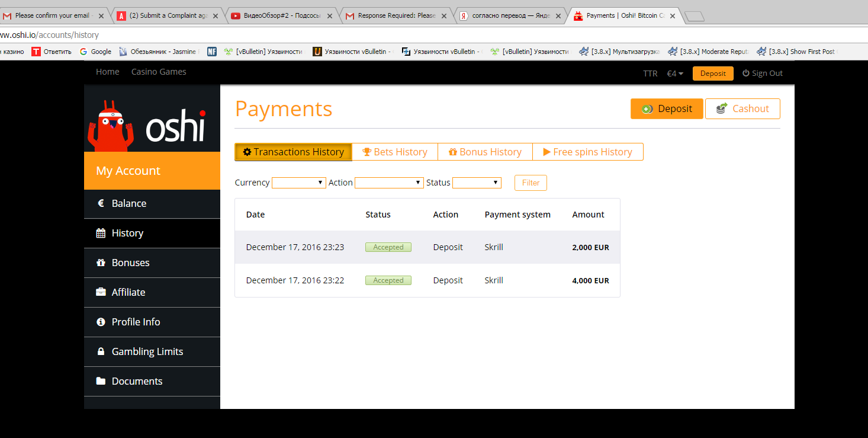868x438 pixels.
Task: Switch to Bets History tab
Action: point(395,152)
